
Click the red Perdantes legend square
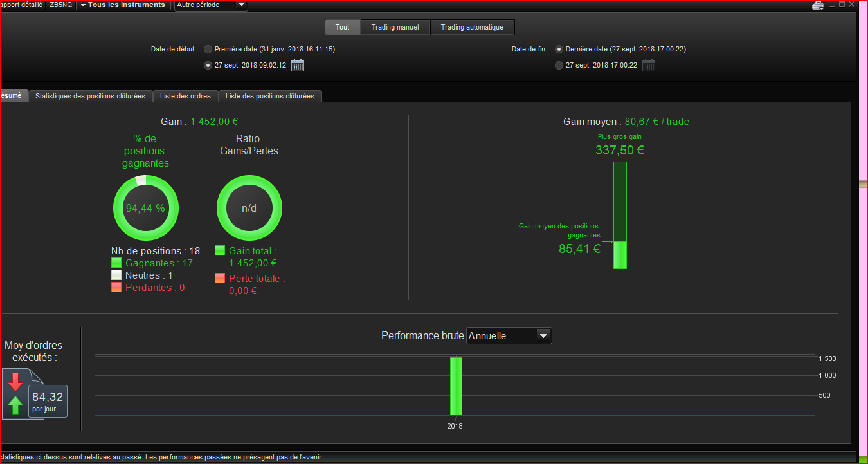click(x=116, y=287)
